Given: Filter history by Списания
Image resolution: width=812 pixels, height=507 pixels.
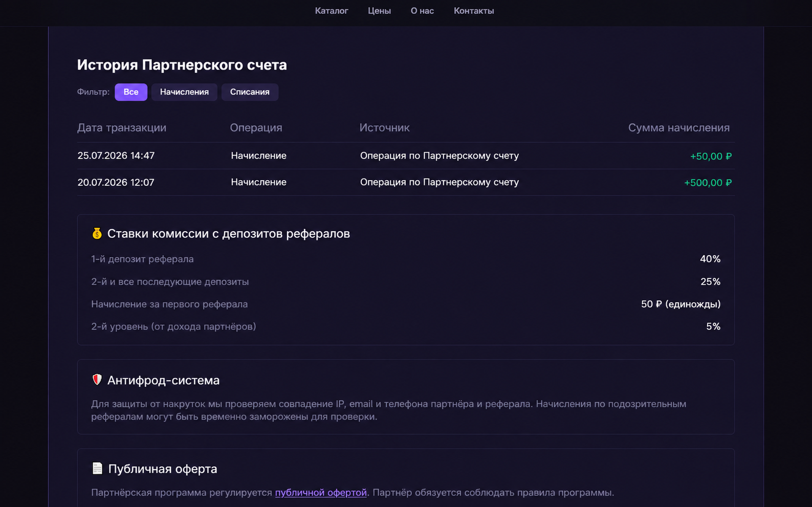Looking at the screenshot, I should coord(250,92).
